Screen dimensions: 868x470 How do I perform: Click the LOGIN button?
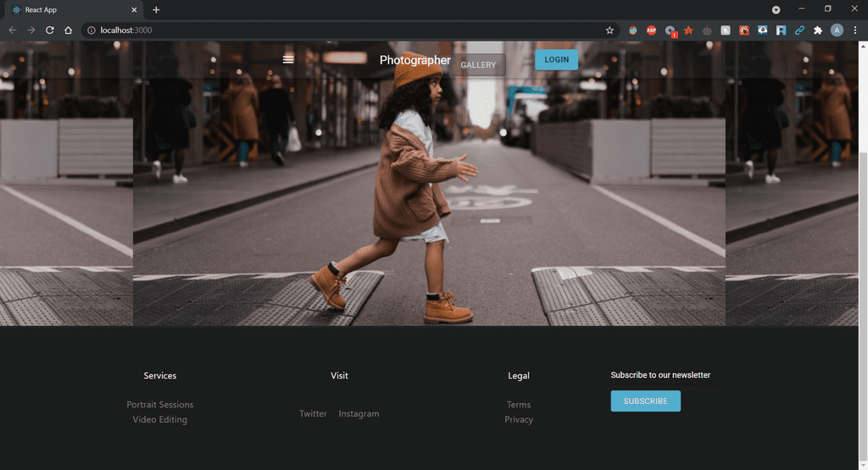pyautogui.click(x=556, y=60)
